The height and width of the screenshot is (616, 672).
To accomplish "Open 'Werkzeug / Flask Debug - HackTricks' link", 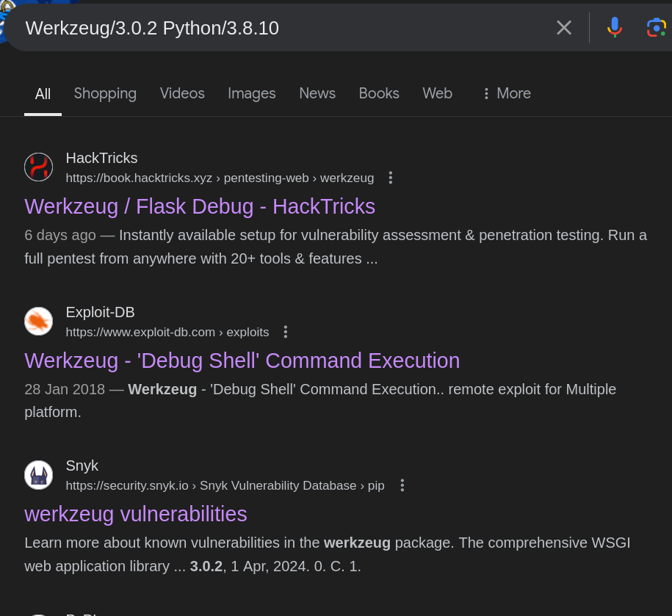I will 200,206.
